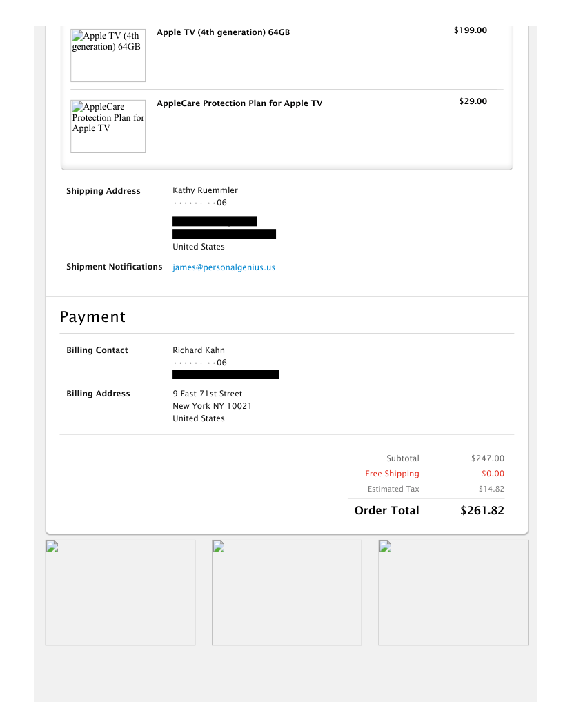Viewport: 563px width, 728px height.
Task: Click the $261.82 order total amount
Action: (482, 511)
